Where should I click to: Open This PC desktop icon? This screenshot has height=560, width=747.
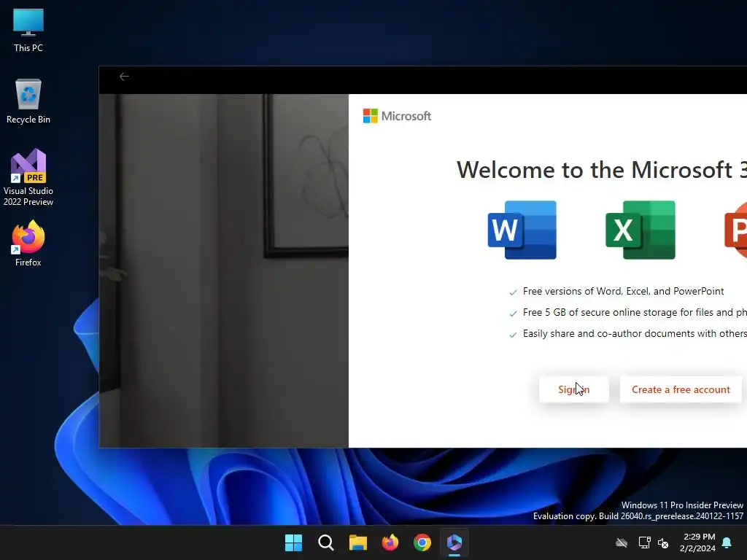coord(28,30)
